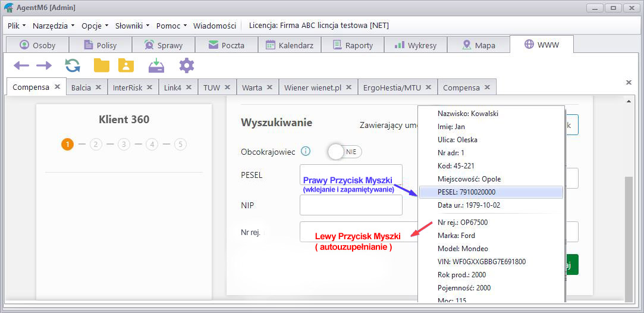
Task: Open the Opcje menu
Action: click(x=95, y=26)
